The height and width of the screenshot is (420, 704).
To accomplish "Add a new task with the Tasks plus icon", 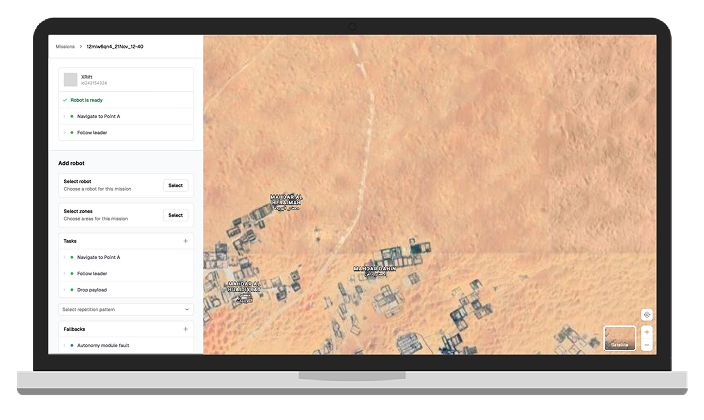I will [185, 241].
